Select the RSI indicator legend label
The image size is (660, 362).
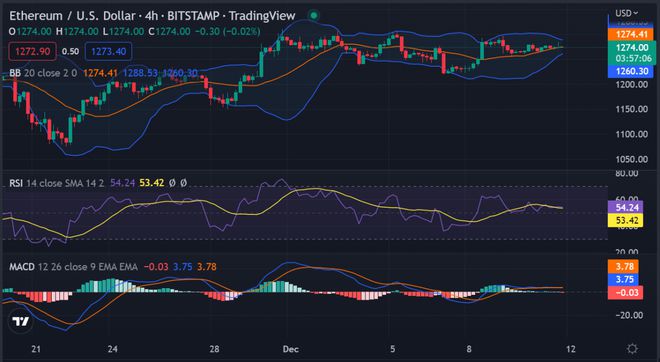16,183
